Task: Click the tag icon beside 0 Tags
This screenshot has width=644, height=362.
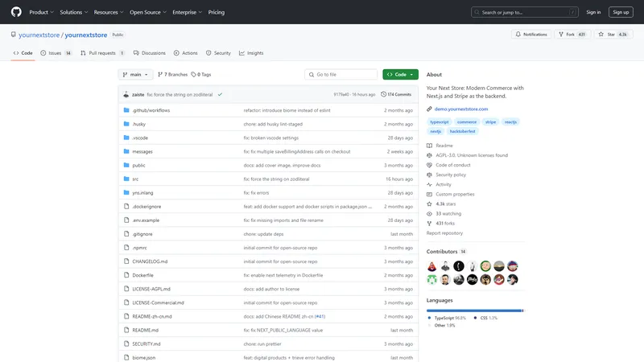Action: coord(193,74)
